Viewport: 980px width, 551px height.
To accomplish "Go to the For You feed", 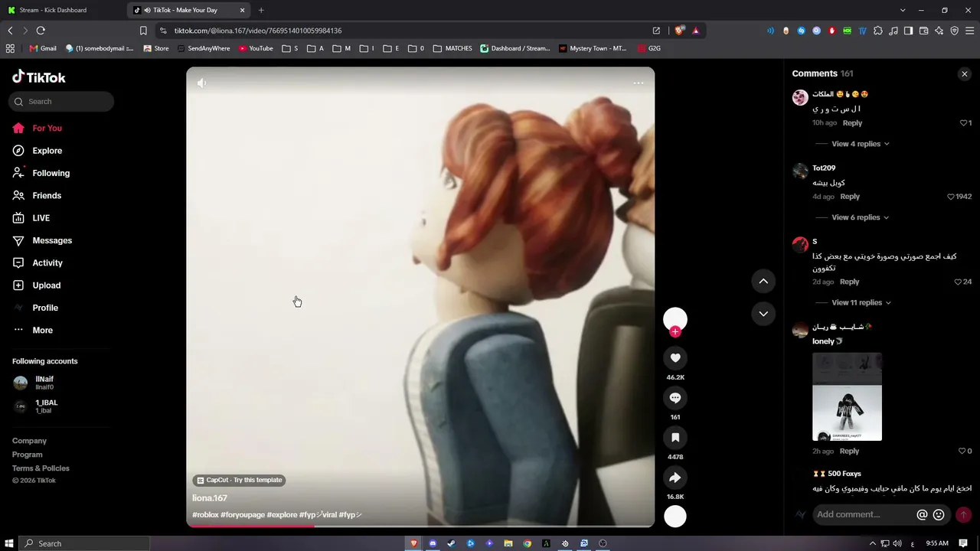I will click(38, 128).
